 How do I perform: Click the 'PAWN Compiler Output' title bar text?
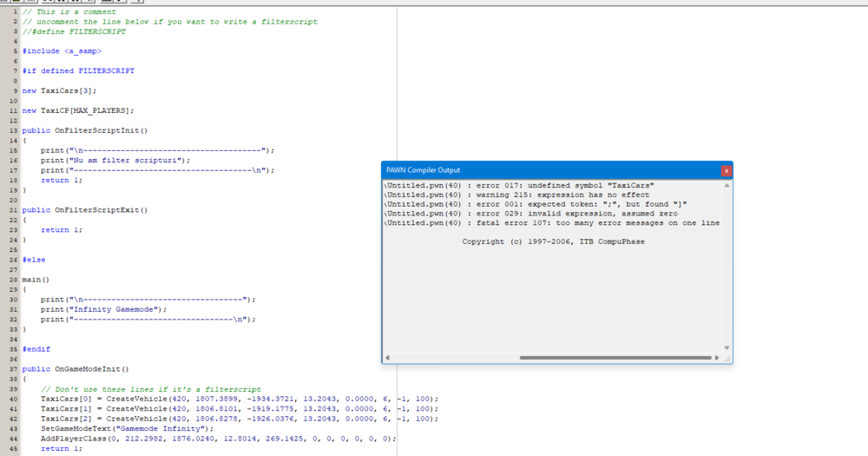pyautogui.click(x=423, y=170)
